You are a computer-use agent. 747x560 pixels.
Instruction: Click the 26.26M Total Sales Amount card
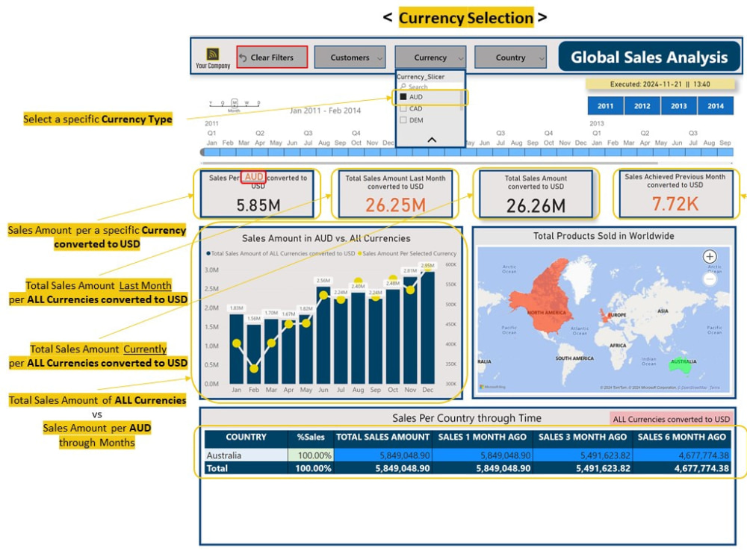(536, 194)
